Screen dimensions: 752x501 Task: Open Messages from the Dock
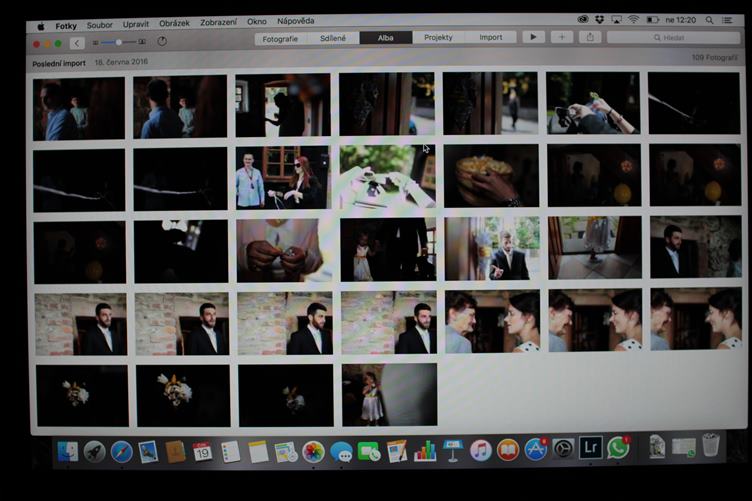tap(341, 452)
